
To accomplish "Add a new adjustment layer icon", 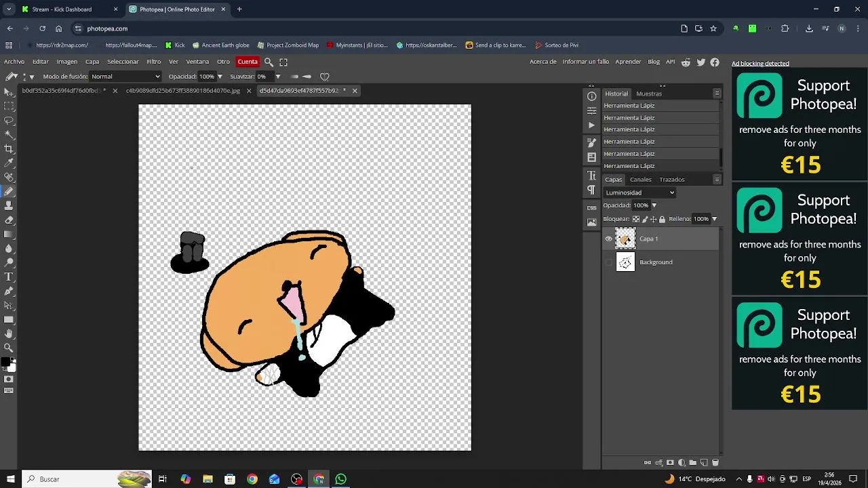I will [682, 462].
